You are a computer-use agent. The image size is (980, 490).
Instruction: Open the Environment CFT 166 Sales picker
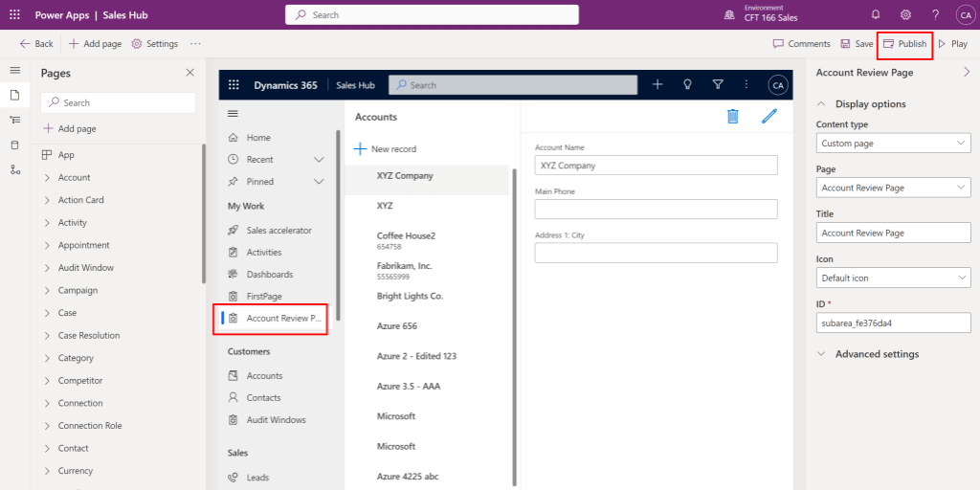click(x=761, y=14)
